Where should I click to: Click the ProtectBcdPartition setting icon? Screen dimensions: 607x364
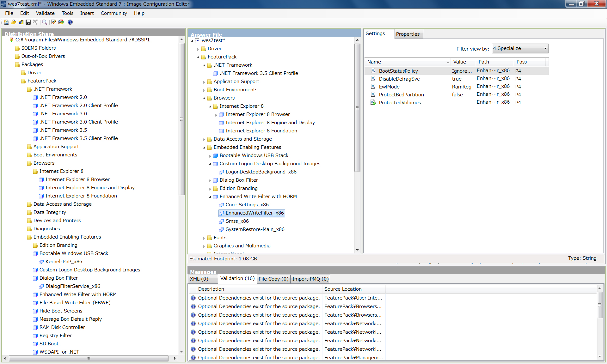(373, 94)
